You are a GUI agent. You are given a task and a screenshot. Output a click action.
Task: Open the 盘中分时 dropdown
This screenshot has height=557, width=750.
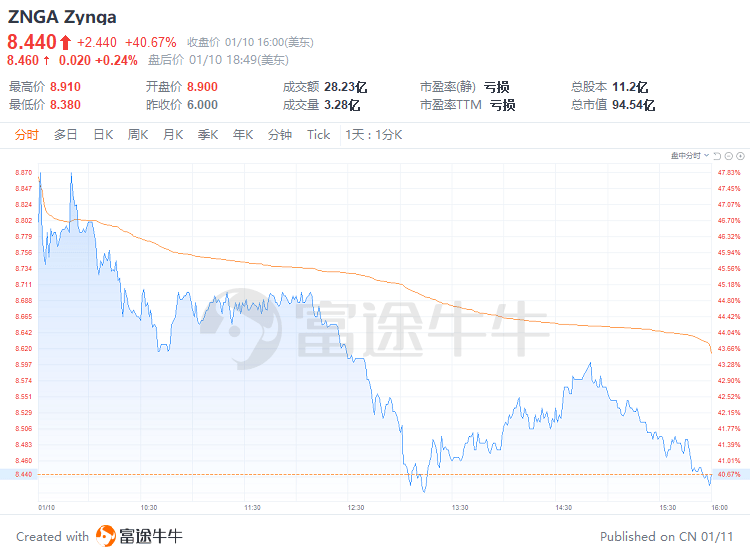click(690, 156)
